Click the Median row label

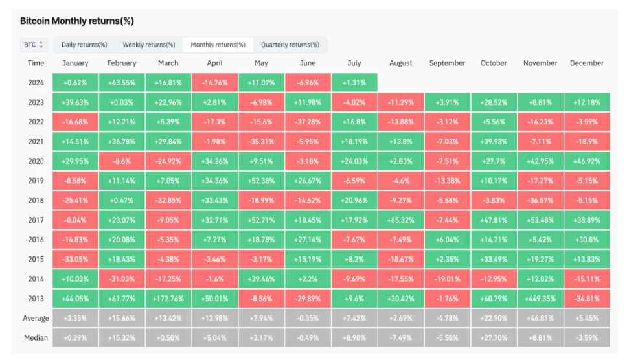coord(36,338)
